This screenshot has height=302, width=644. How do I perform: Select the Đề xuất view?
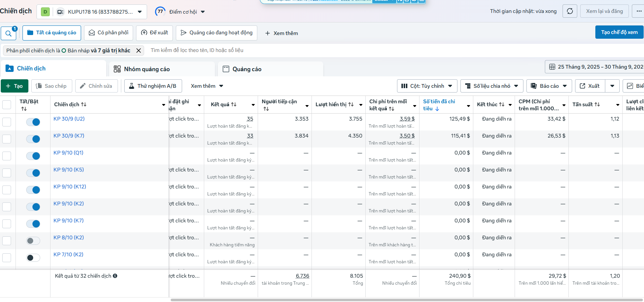coord(154,33)
